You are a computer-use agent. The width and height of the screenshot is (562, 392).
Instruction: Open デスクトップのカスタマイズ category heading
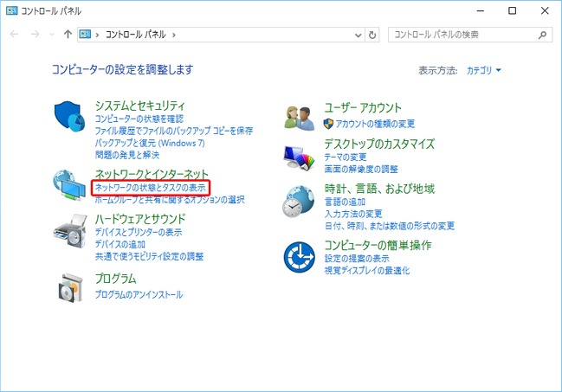pos(379,144)
